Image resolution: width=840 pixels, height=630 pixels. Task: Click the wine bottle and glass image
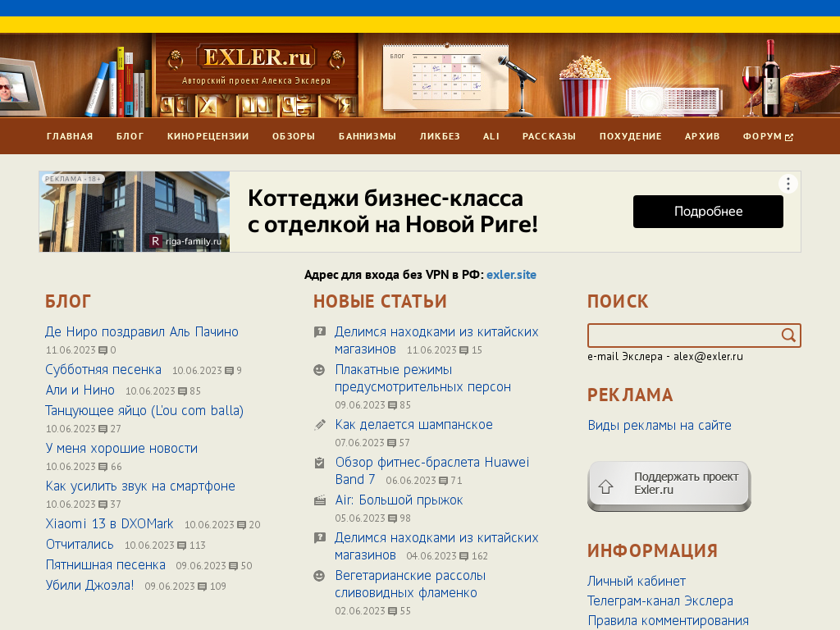[x=762, y=78]
